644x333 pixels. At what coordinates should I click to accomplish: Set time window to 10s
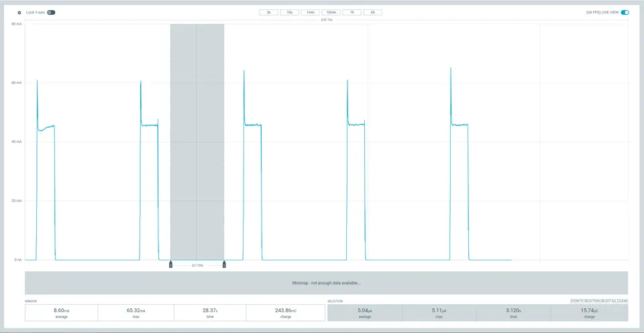pyautogui.click(x=290, y=12)
